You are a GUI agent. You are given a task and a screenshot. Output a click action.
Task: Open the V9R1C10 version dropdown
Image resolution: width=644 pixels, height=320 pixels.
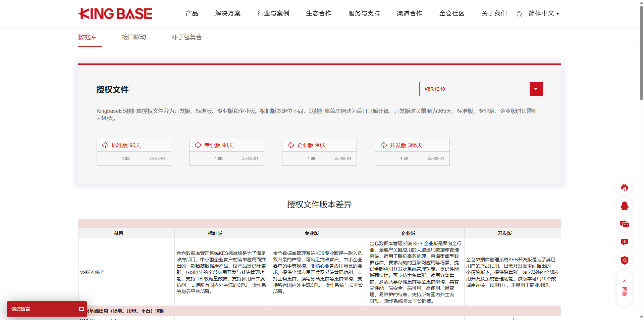pos(481,89)
